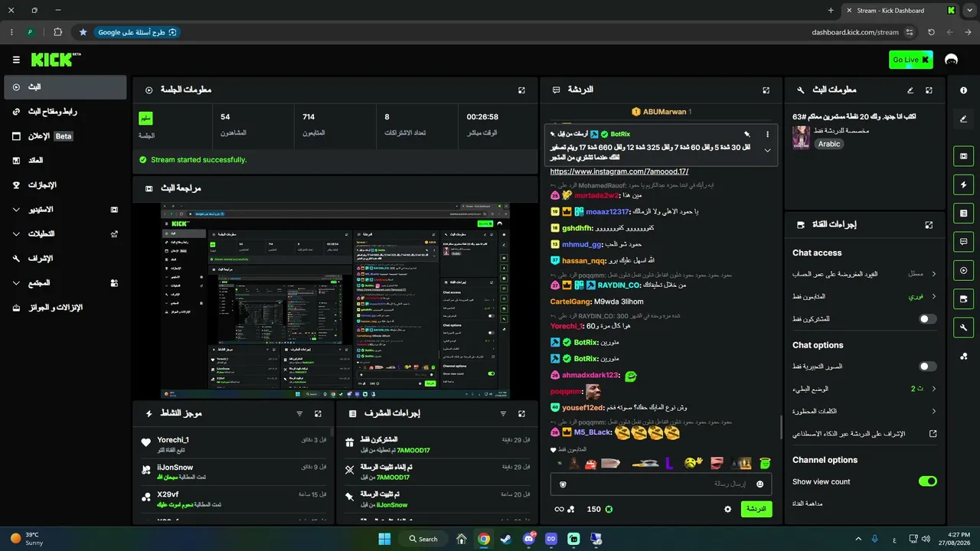Collapse the pinned message with chevron
The height and width of the screenshot is (551, 980).
767,150
